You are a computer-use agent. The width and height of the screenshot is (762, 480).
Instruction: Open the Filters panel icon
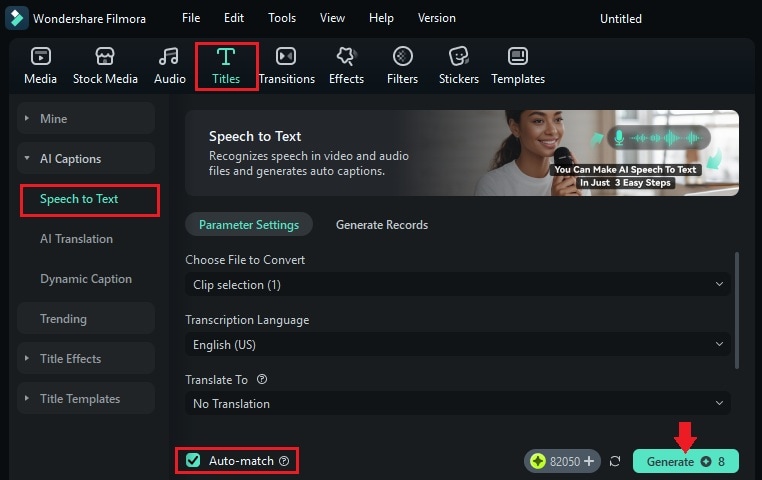(402, 56)
